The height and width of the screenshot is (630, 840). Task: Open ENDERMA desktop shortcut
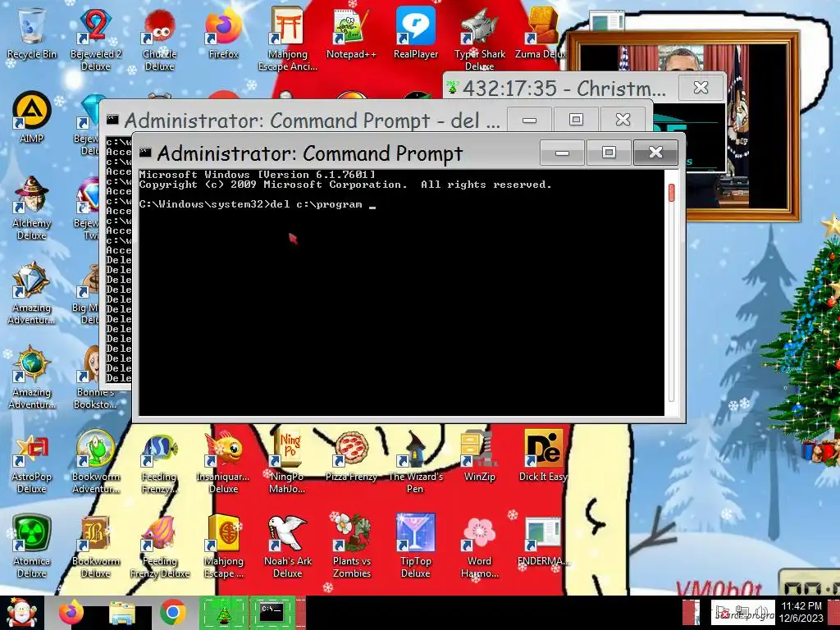coord(543,541)
